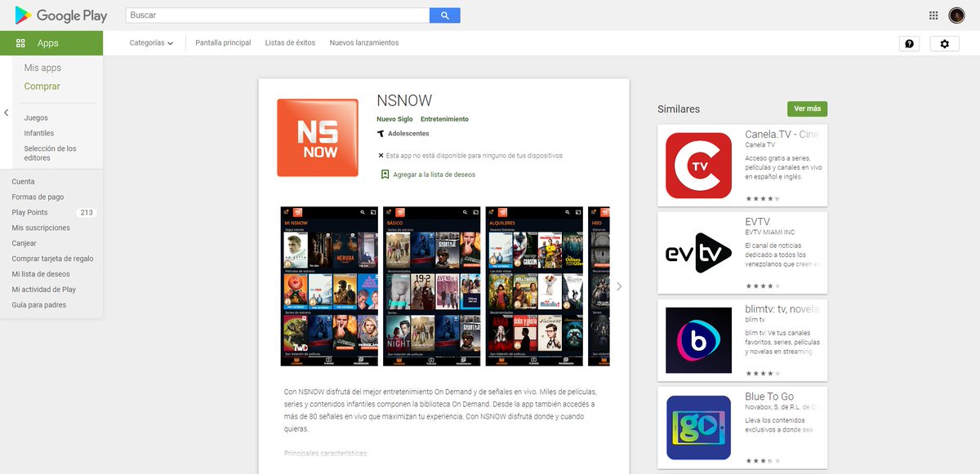Click the blue search magnifier button
Image resolution: width=980 pixels, height=474 pixels.
pos(445,16)
